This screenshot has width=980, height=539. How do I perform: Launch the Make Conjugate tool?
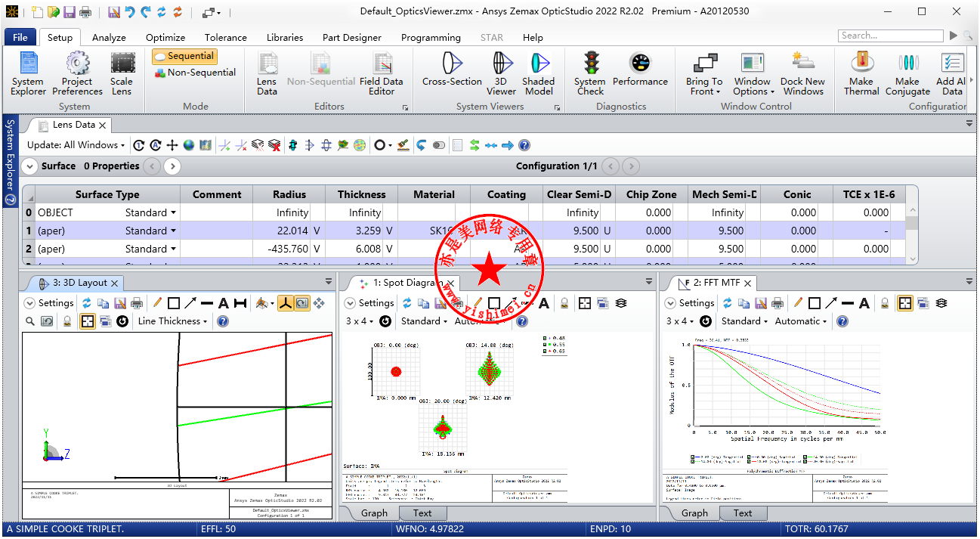[907, 74]
